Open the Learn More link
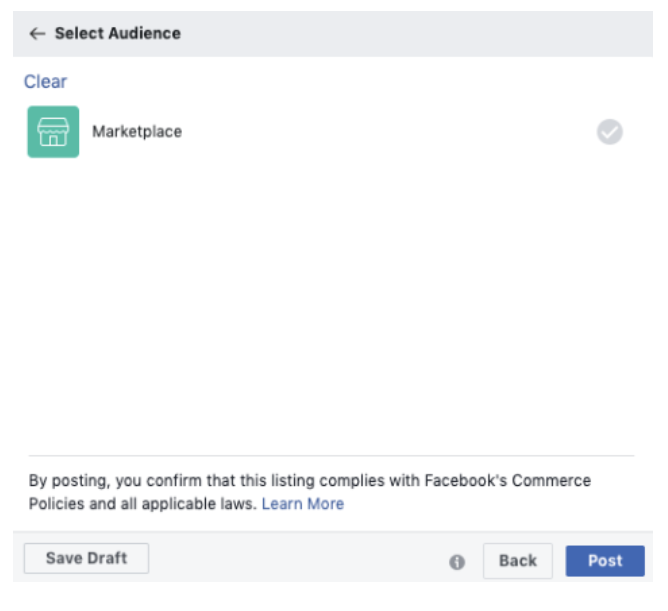The height and width of the screenshot is (611, 668). [x=302, y=504]
